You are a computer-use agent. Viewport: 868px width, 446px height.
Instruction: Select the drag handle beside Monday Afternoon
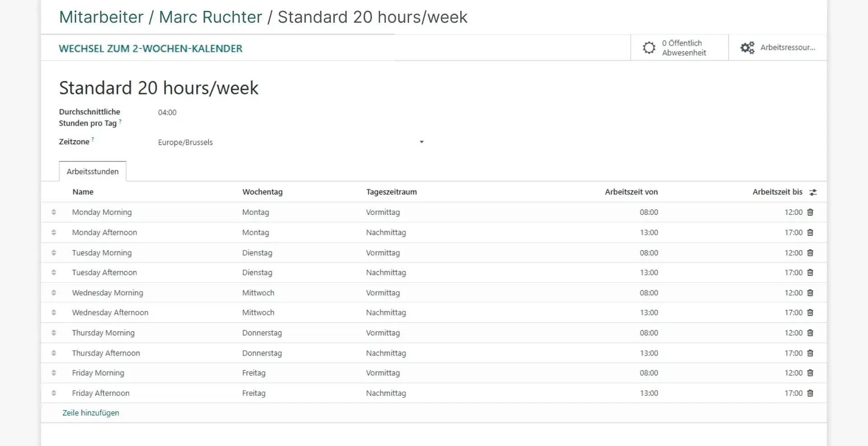point(54,232)
